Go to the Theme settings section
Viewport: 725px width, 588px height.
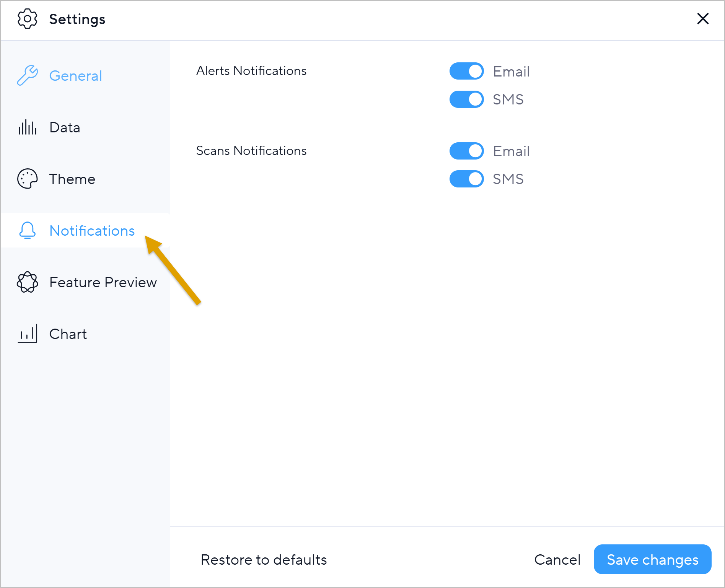click(x=72, y=179)
